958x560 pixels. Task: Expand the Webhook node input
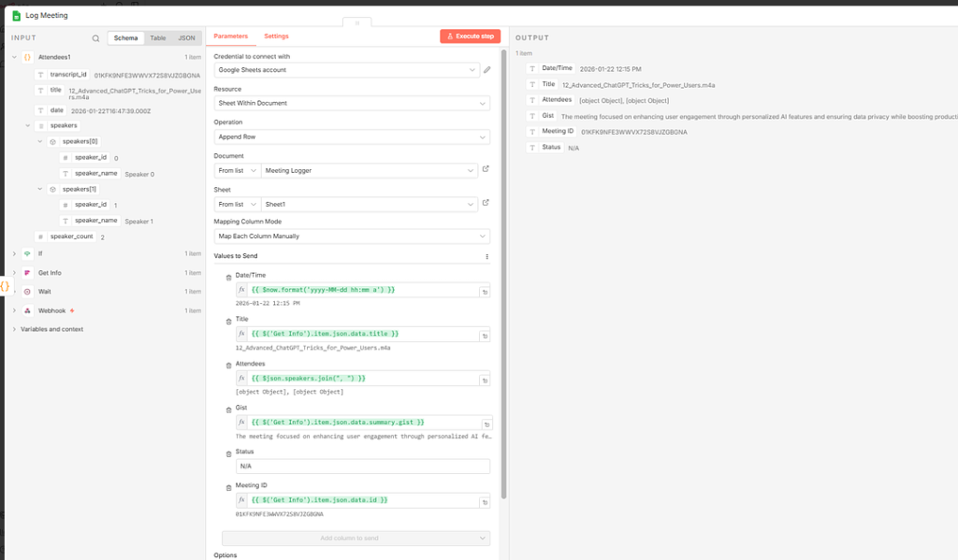14,310
